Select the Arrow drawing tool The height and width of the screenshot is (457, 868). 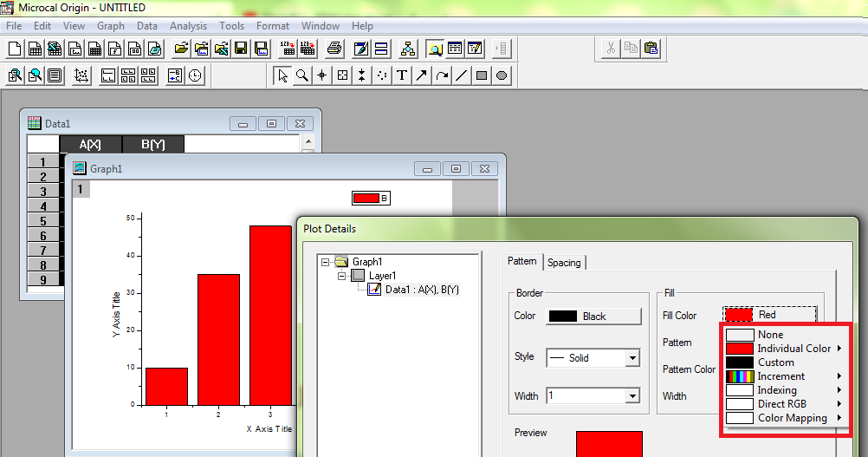(x=422, y=75)
